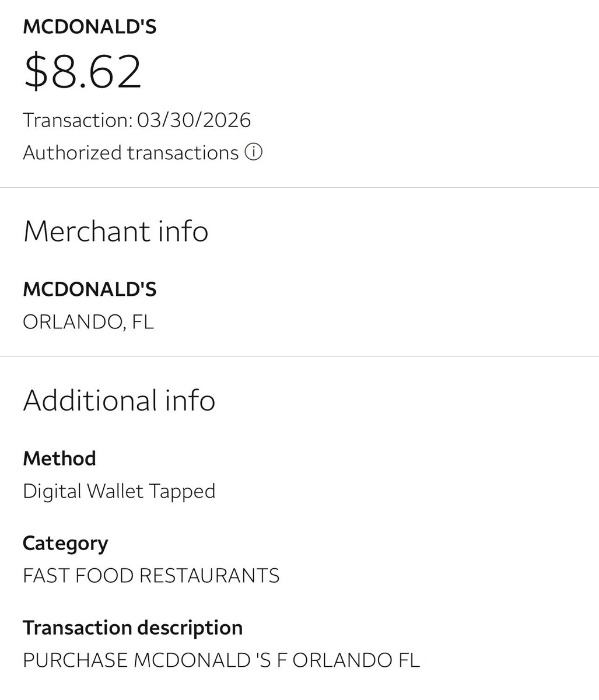Click the dollar sign in the amount

pyautogui.click(x=35, y=72)
